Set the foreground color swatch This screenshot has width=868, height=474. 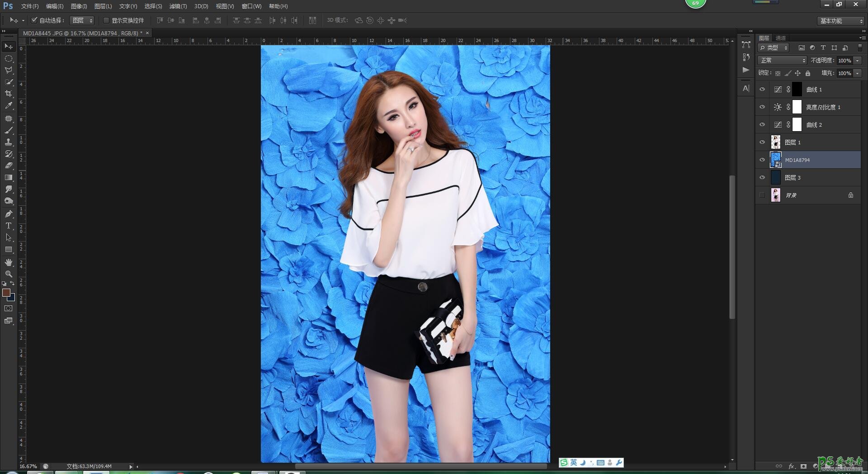[x=6, y=293]
